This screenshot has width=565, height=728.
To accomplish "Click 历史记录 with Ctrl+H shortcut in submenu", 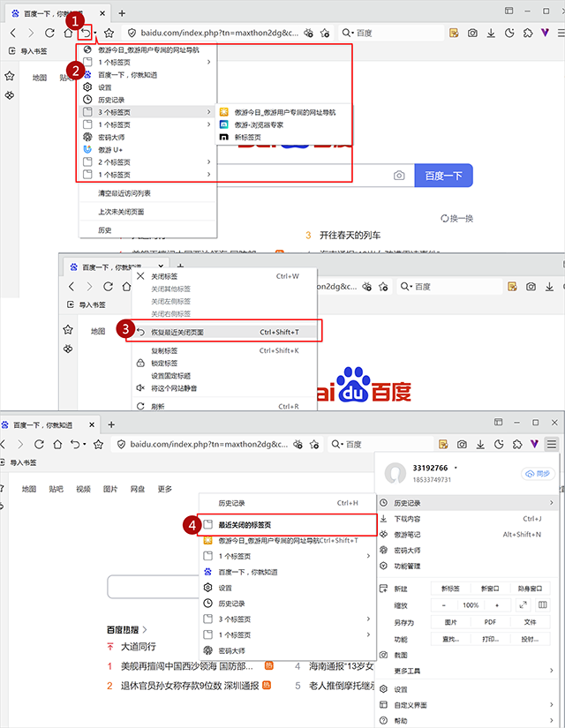I will [287, 503].
